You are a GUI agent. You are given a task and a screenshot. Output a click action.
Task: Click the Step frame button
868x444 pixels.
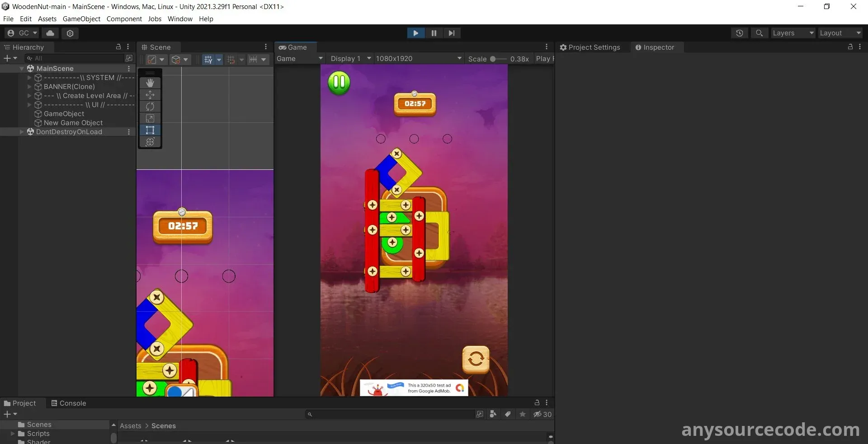(451, 33)
